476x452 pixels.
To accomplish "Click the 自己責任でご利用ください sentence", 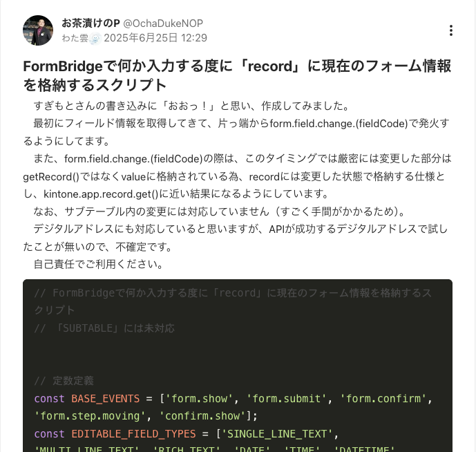I will click(98, 263).
